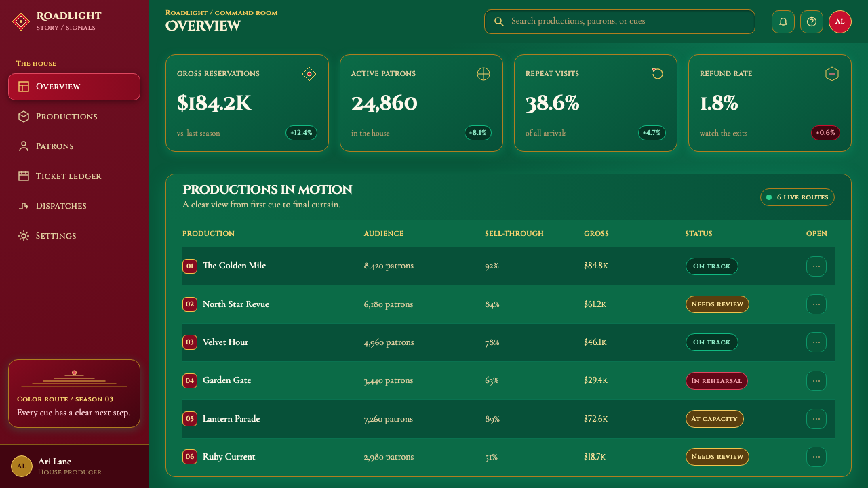The width and height of the screenshot is (868, 488).
Task: Open the more menu for Lantern Parade
Action: click(816, 419)
